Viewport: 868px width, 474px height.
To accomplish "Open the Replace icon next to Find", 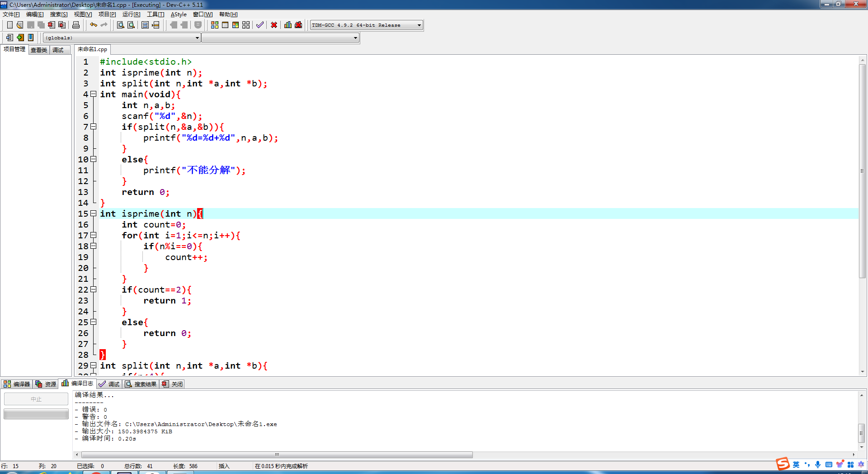I will pyautogui.click(x=131, y=25).
